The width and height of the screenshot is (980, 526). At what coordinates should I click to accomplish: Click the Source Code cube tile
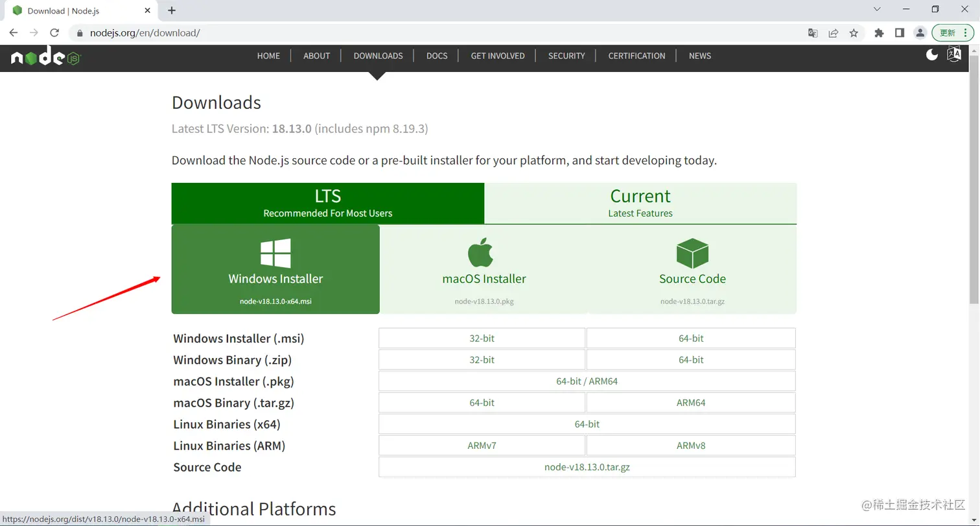(692, 269)
